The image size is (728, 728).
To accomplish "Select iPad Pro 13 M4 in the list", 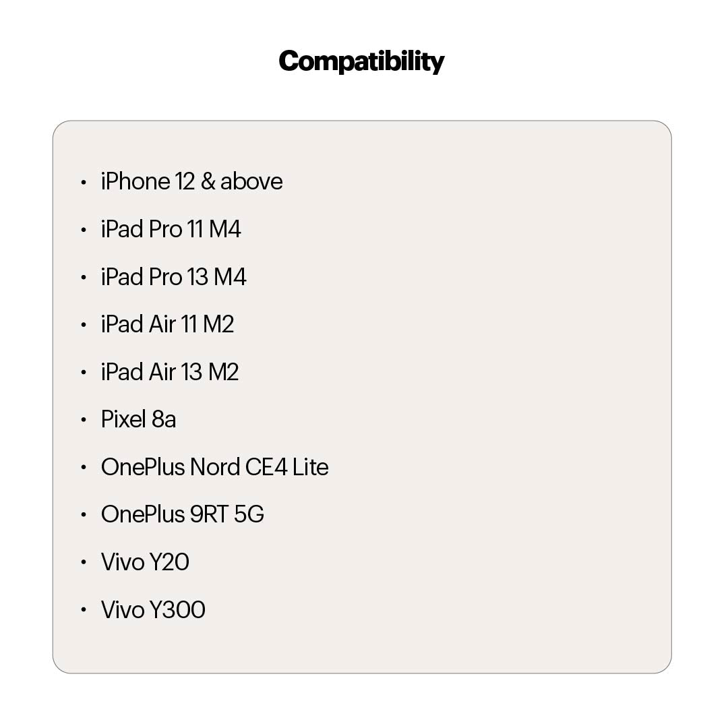I will click(173, 277).
